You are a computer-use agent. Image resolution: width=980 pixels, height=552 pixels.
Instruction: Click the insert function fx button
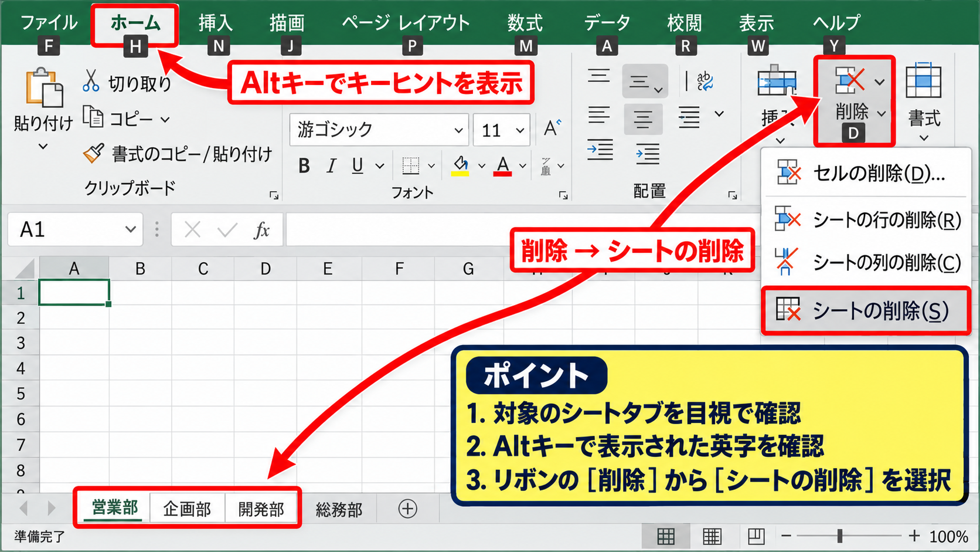pyautogui.click(x=261, y=230)
